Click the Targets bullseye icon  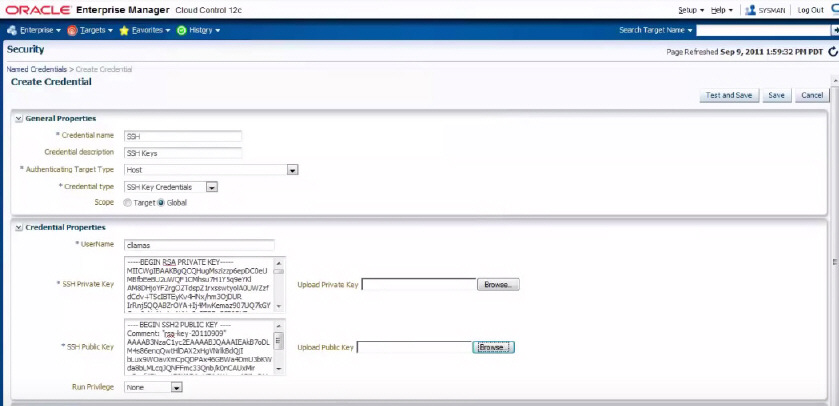coord(72,30)
